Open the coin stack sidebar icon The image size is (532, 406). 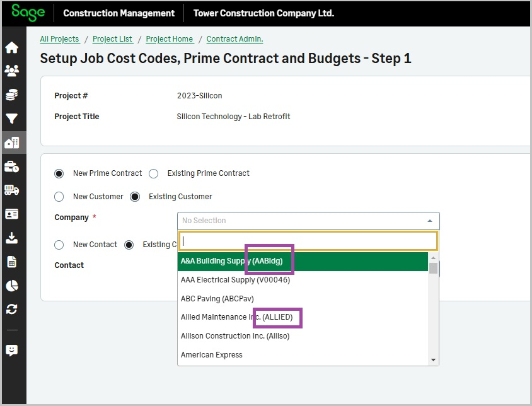[12, 95]
